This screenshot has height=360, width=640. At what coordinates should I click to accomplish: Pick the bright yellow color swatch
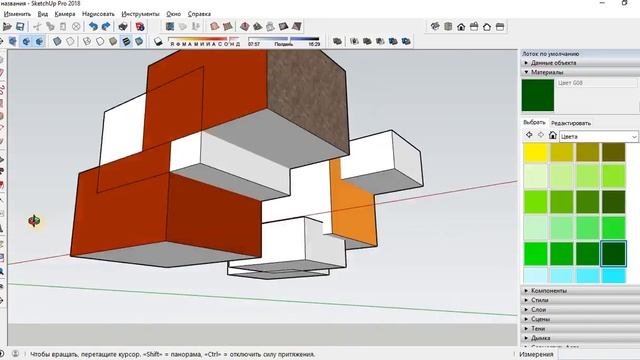[536, 153]
